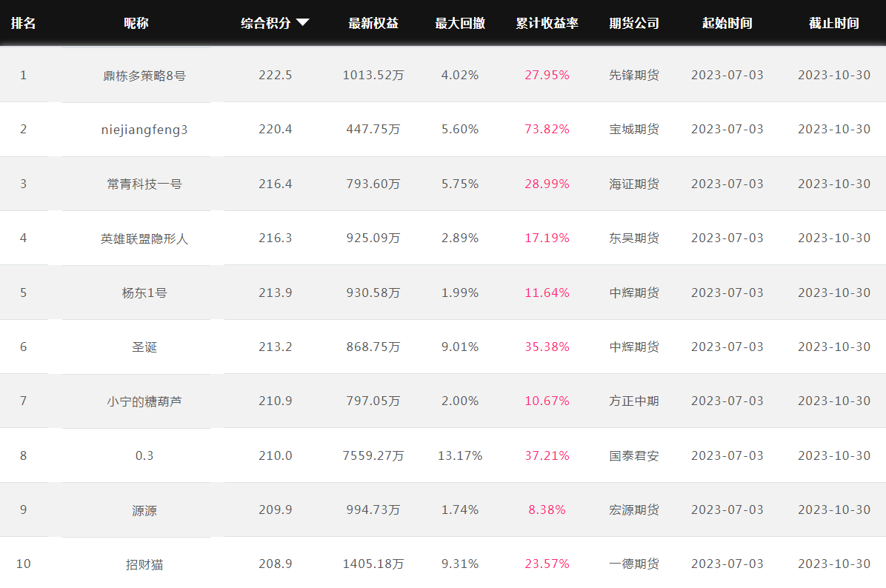
Task: Click the 截止时间 column header
Action: 834,23
